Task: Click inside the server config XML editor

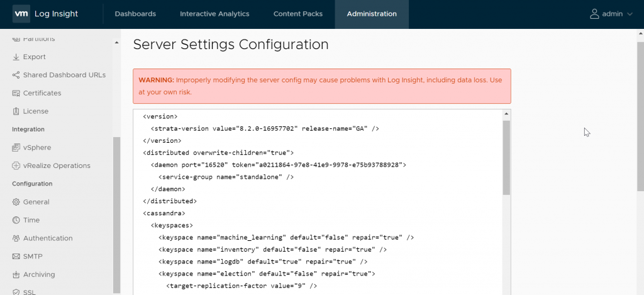Action: tap(318, 202)
